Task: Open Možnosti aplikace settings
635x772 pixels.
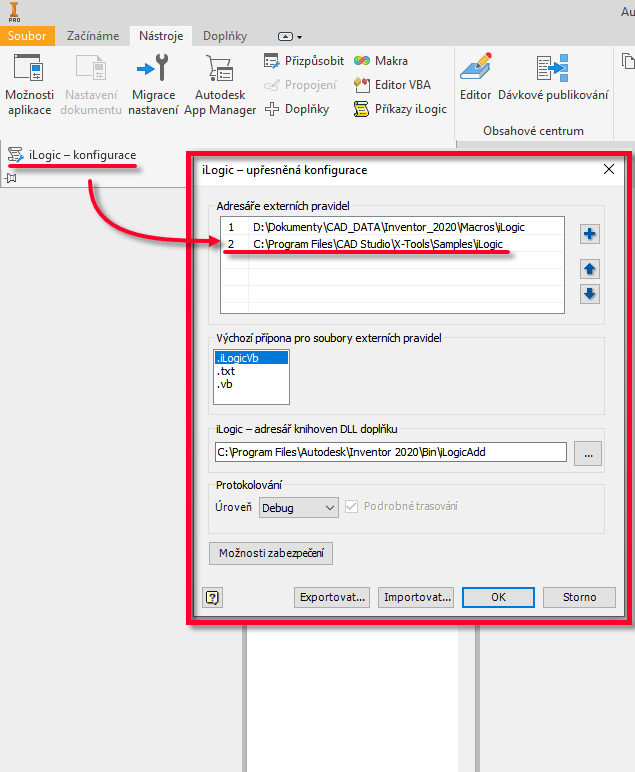Action: (x=29, y=84)
